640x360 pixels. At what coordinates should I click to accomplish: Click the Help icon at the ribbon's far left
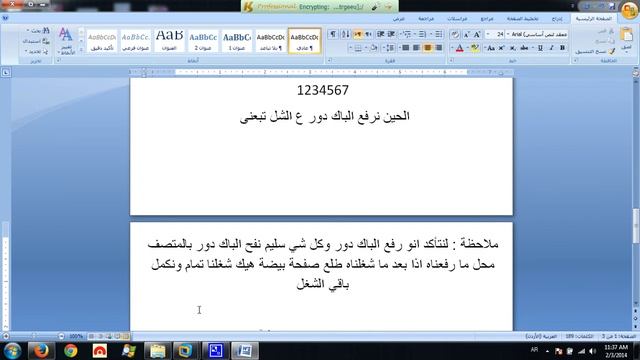pyautogui.click(x=5, y=18)
